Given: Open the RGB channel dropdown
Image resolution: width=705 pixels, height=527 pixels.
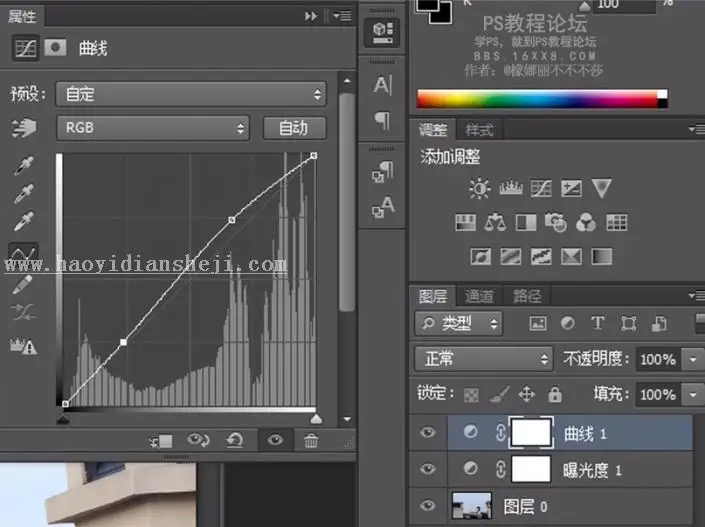Looking at the screenshot, I should [153, 128].
